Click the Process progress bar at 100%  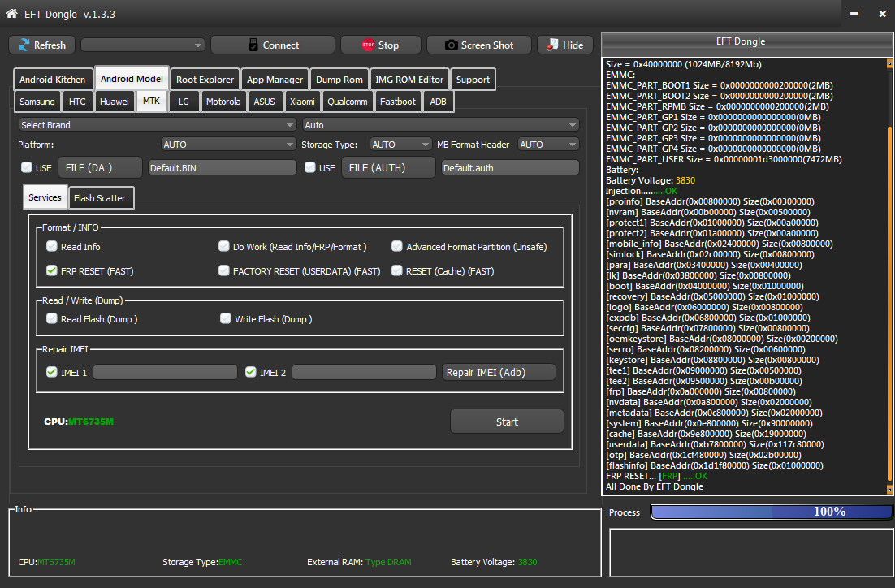pos(772,512)
